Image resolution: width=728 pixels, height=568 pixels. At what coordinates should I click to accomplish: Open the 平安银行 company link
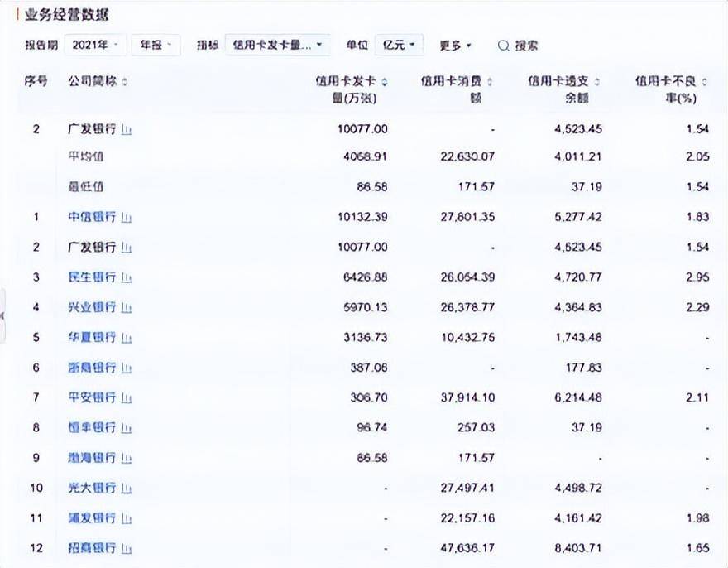[92, 397]
